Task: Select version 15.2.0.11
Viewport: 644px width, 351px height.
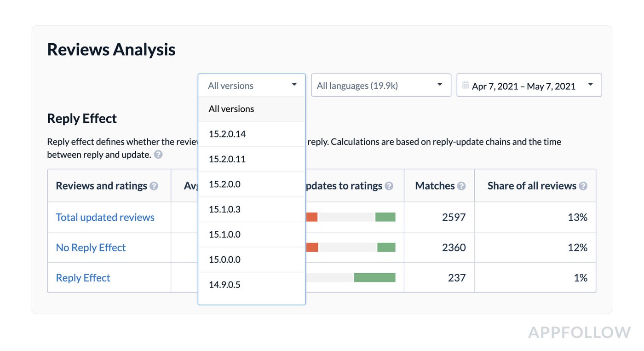Action: [x=227, y=159]
